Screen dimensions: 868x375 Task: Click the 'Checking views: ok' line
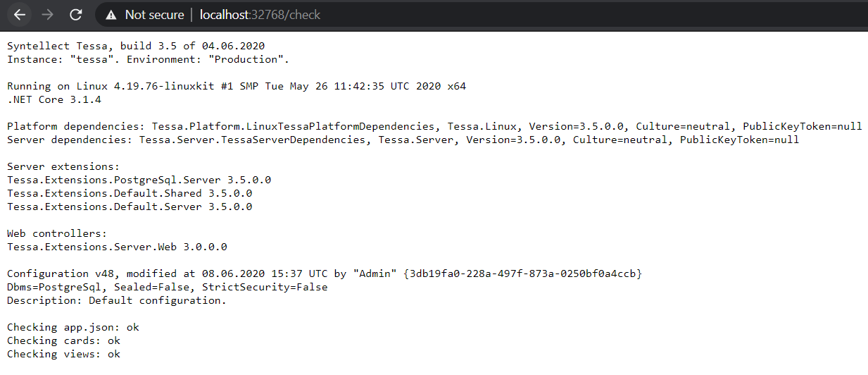[x=63, y=354]
